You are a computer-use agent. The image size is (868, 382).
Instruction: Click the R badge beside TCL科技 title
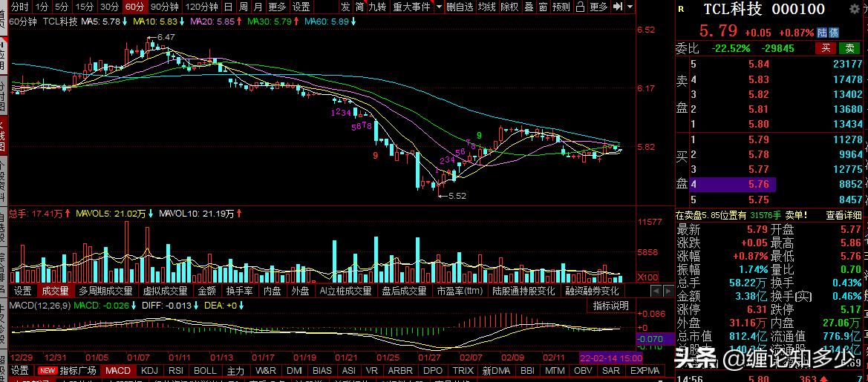point(680,10)
